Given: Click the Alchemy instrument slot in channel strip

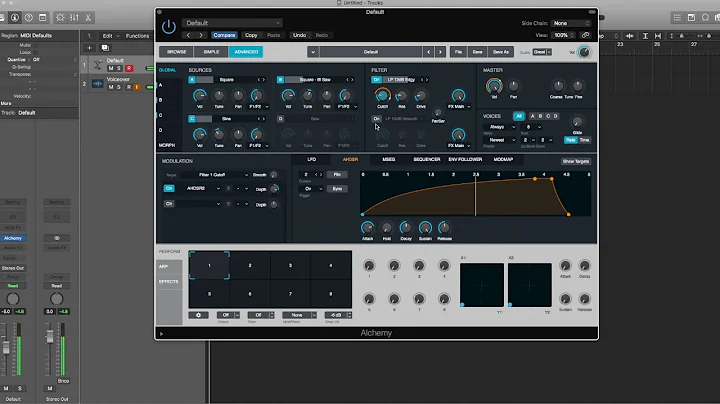Looking at the screenshot, I should click(x=13, y=238).
